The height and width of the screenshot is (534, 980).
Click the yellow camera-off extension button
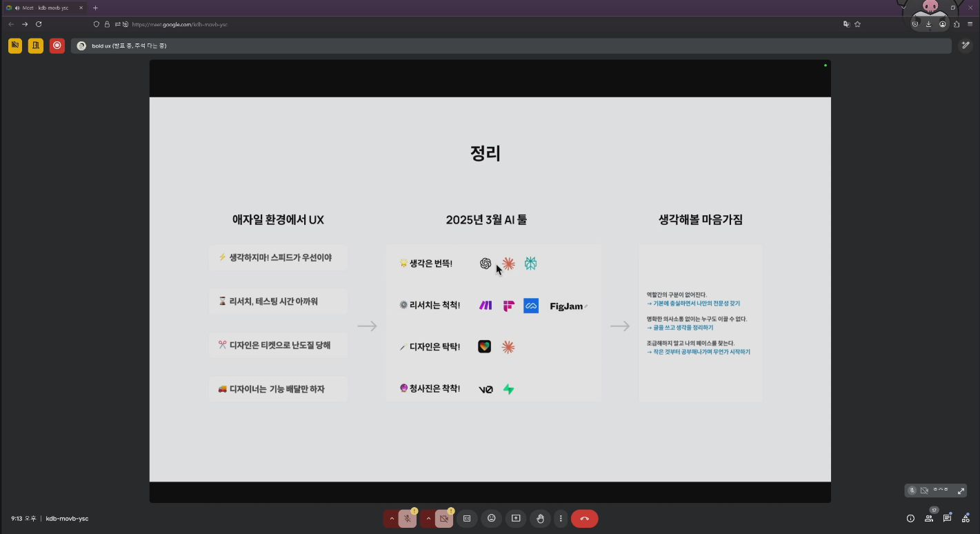pyautogui.click(x=15, y=46)
